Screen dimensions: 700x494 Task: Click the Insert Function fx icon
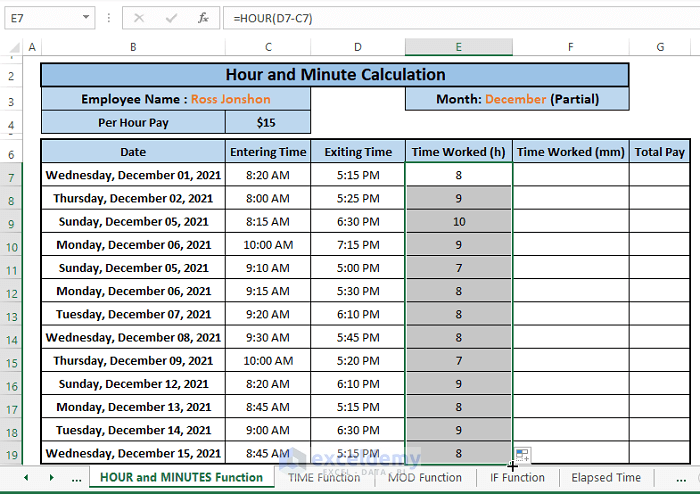click(203, 18)
